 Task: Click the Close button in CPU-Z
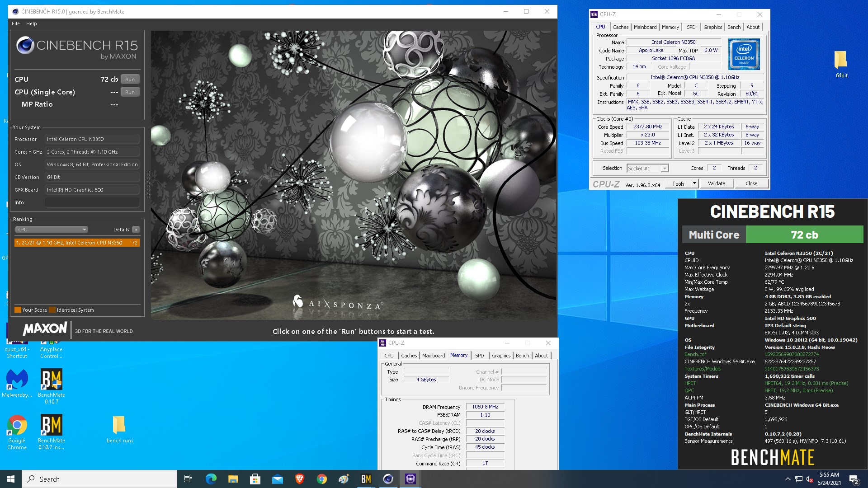[751, 183]
